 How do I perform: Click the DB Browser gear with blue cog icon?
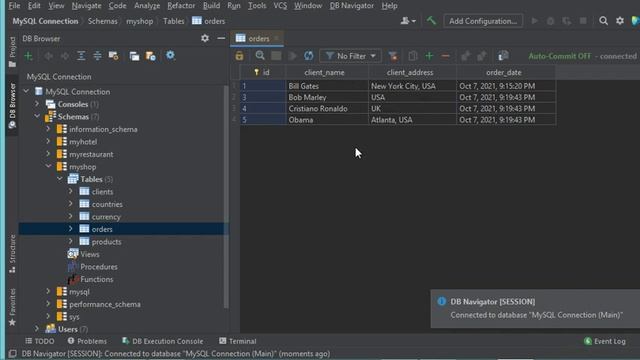coord(170,55)
